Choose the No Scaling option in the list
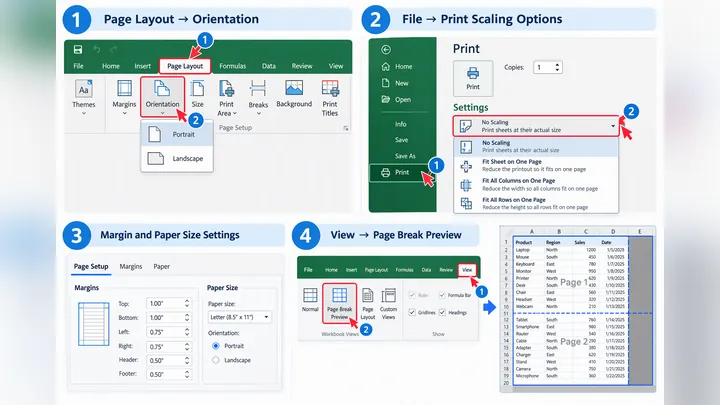Image resolution: width=720 pixels, height=405 pixels. (x=536, y=146)
